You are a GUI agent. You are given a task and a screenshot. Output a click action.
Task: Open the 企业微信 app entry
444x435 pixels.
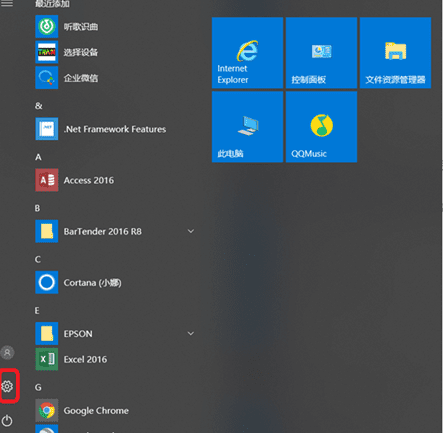click(x=115, y=78)
